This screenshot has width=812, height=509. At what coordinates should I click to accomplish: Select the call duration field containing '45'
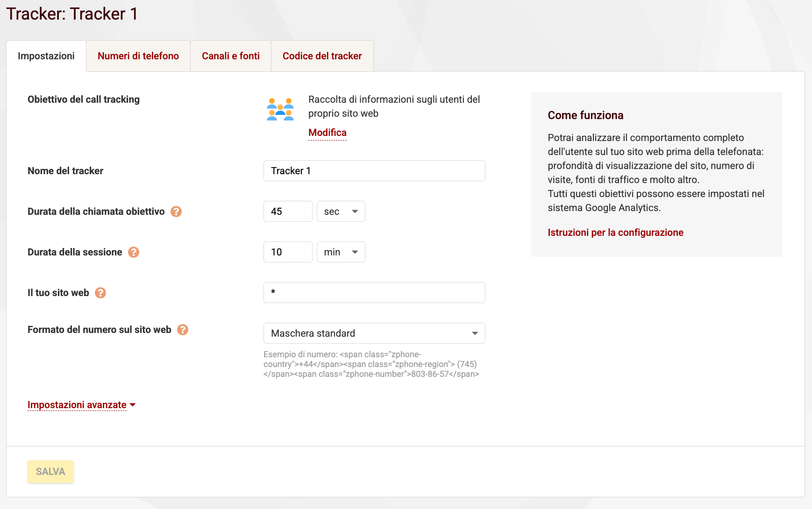(288, 211)
